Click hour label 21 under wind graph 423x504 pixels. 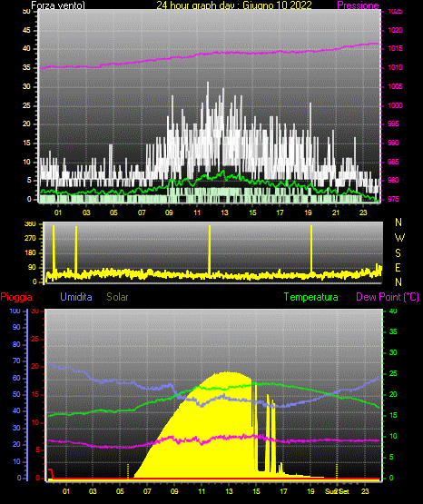336,212
